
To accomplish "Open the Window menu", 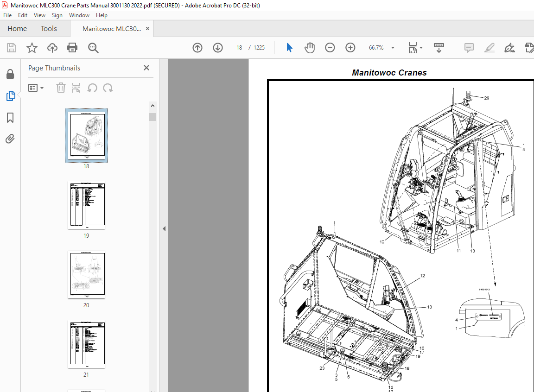I will [x=79, y=15].
